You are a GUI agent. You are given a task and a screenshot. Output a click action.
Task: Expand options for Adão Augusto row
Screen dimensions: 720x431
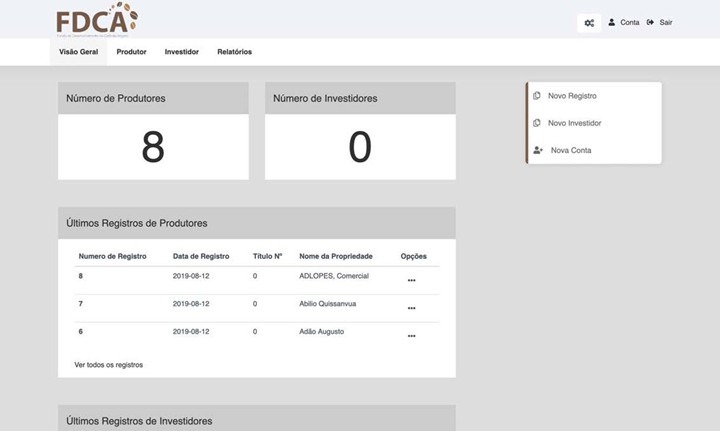point(411,336)
